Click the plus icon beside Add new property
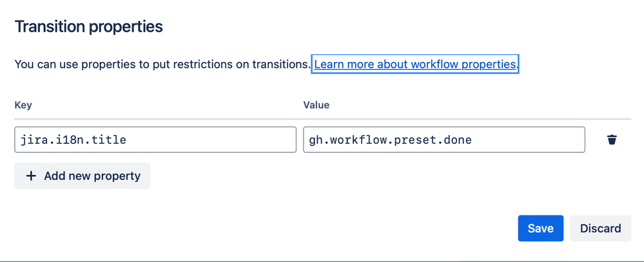 (x=31, y=176)
